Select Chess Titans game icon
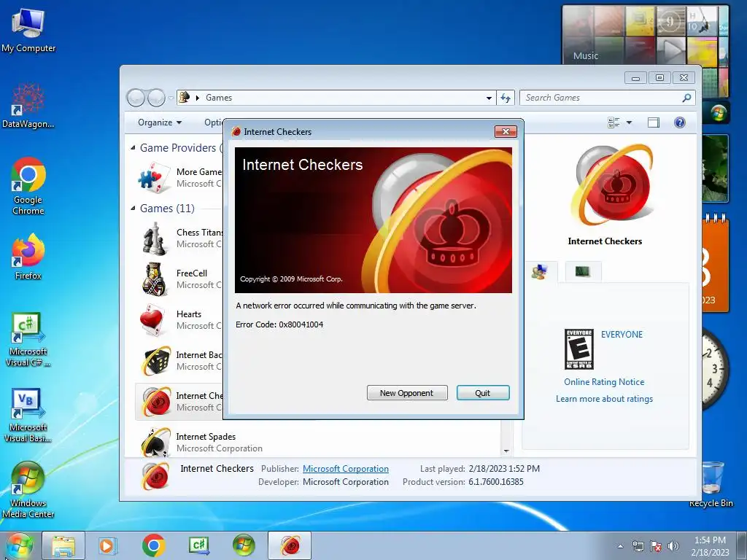Screen dimensions: 747x560 click(x=155, y=238)
